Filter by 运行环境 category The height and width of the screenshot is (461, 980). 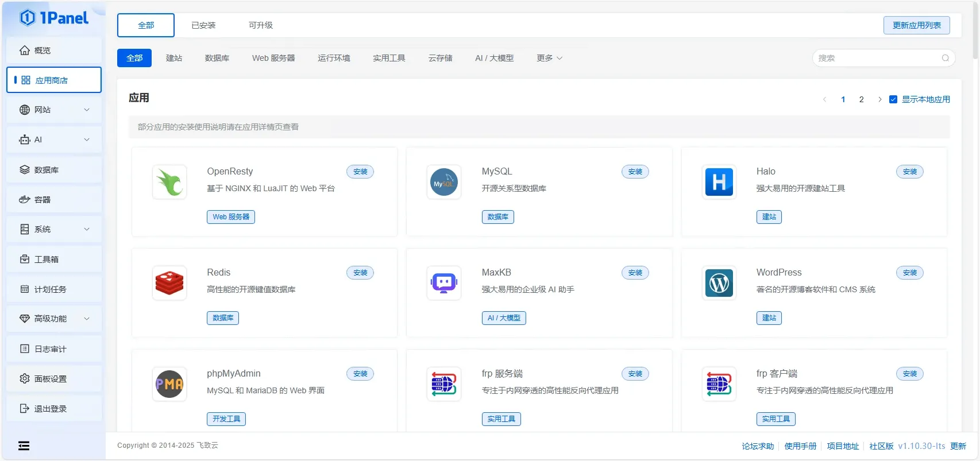(334, 58)
